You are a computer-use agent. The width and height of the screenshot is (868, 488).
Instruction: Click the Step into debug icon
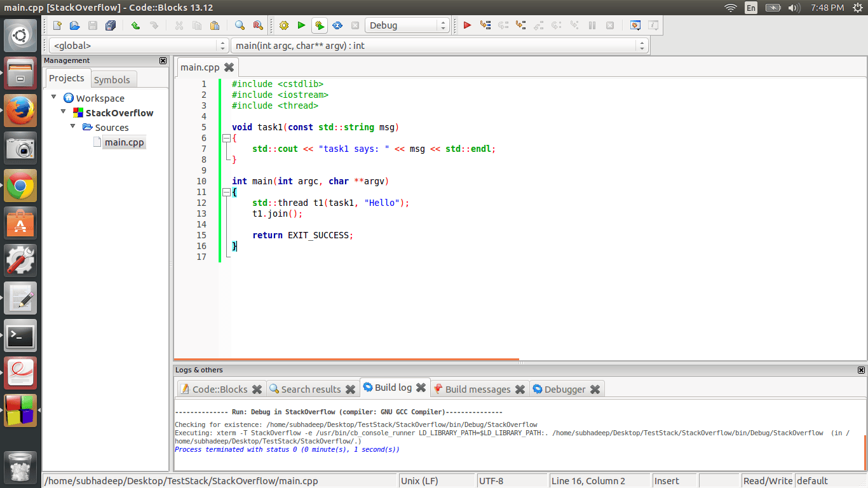click(521, 25)
